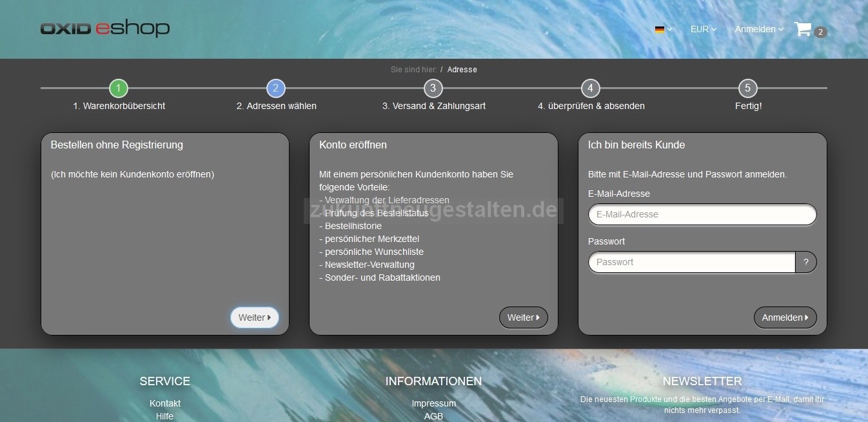868x422 pixels.
Task: Open the Kontakt link in Service
Action: pyautogui.click(x=165, y=403)
